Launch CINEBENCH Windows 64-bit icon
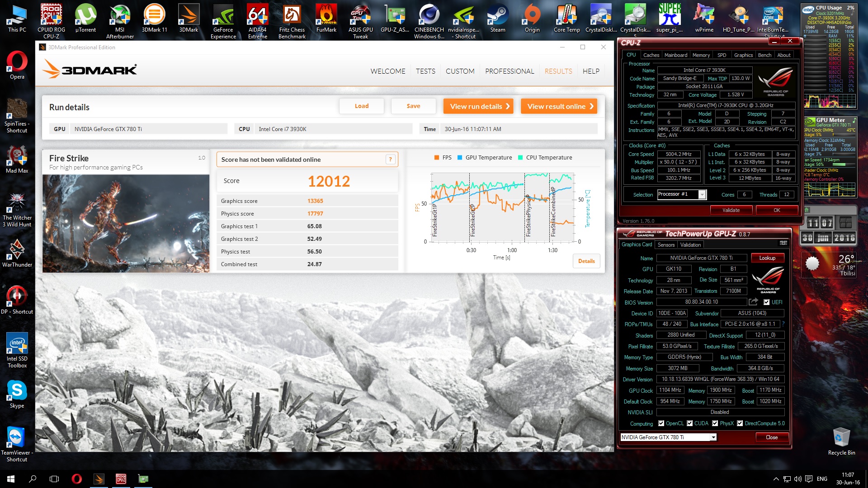The image size is (868, 488). pyautogui.click(x=428, y=14)
